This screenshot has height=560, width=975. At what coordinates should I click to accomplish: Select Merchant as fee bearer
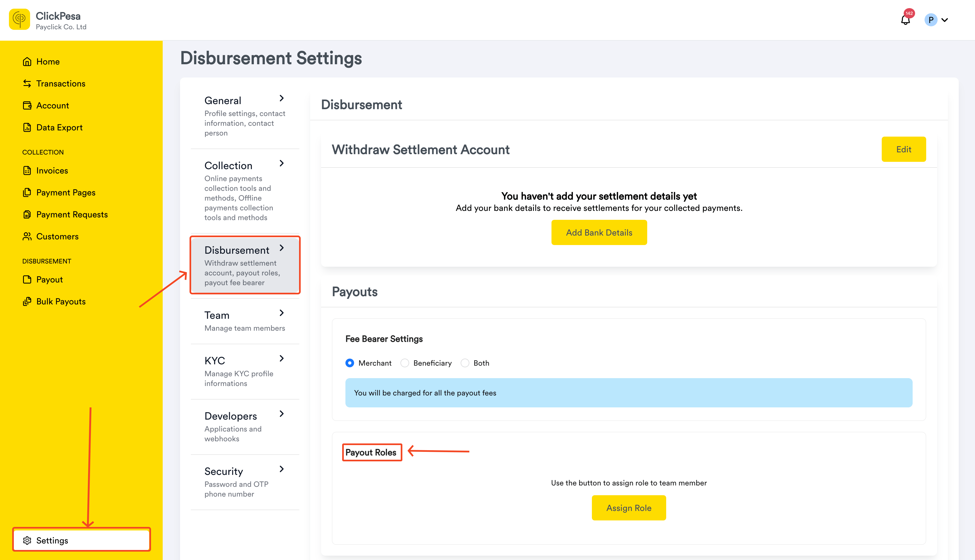[x=349, y=363]
